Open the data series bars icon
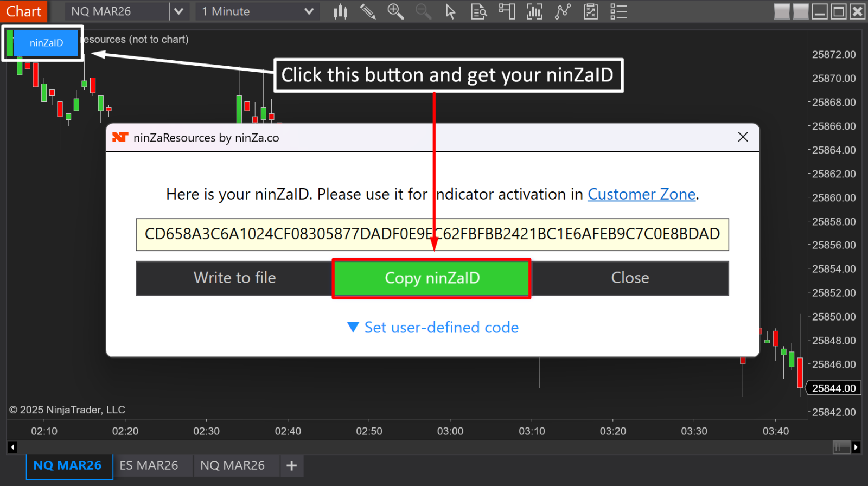The image size is (868, 486). pyautogui.click(x=534, y=11)
